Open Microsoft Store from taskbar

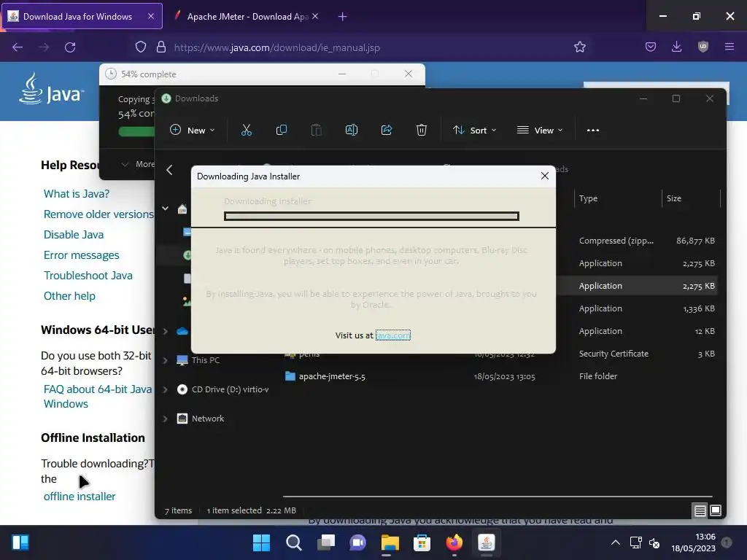tap(422, 542)
